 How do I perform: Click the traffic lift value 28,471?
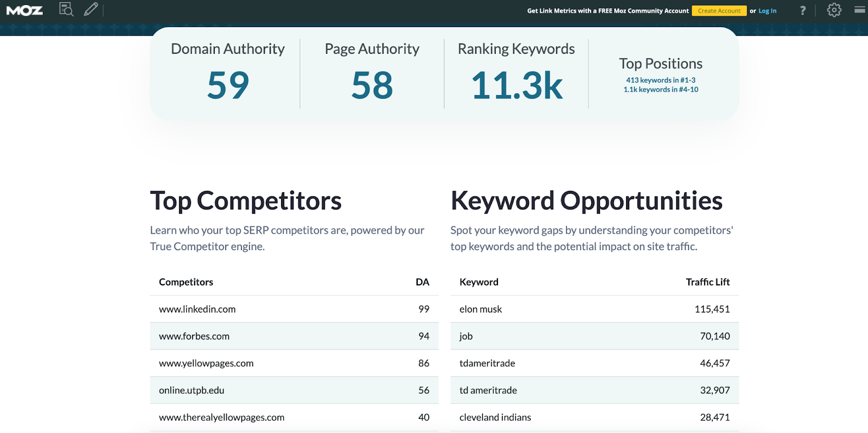[715, 418]
